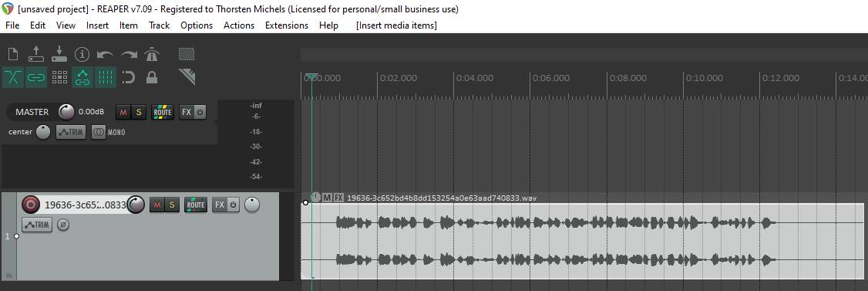This screenshot has height=291, width=868.
Task: Mute track 1
Action: click(x=156, y=205)
